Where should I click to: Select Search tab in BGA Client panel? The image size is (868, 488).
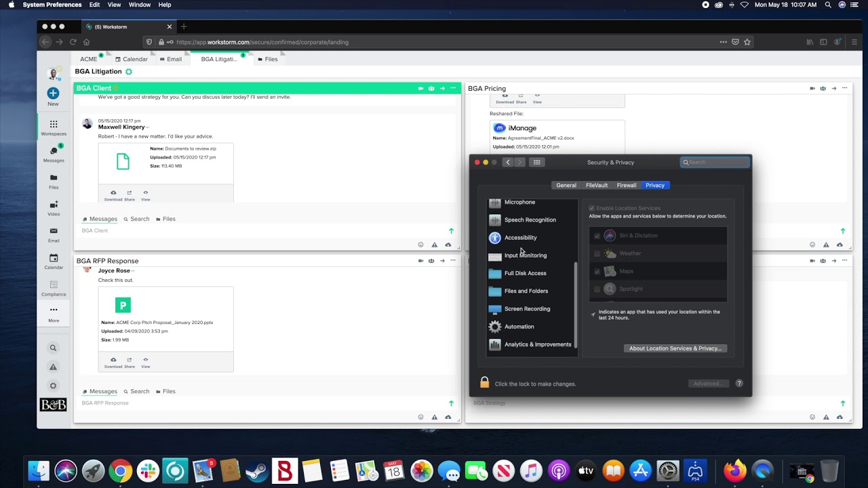(x=136, y=219)
